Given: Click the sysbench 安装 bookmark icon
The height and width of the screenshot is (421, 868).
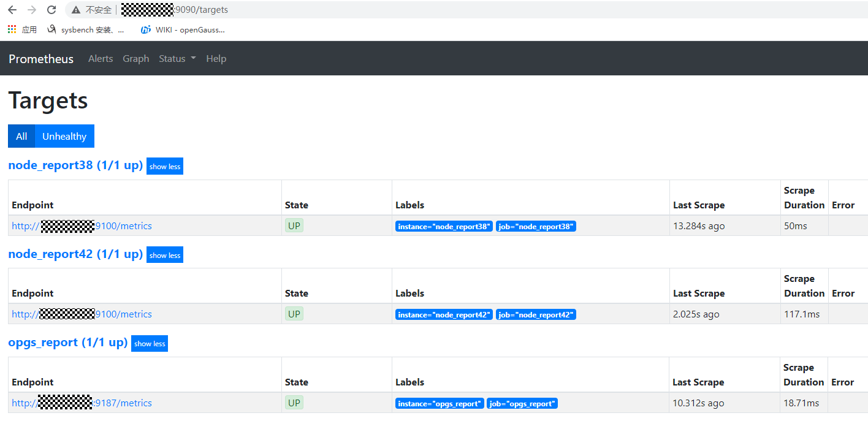Looking at the screenshot, I should (52, 29).
